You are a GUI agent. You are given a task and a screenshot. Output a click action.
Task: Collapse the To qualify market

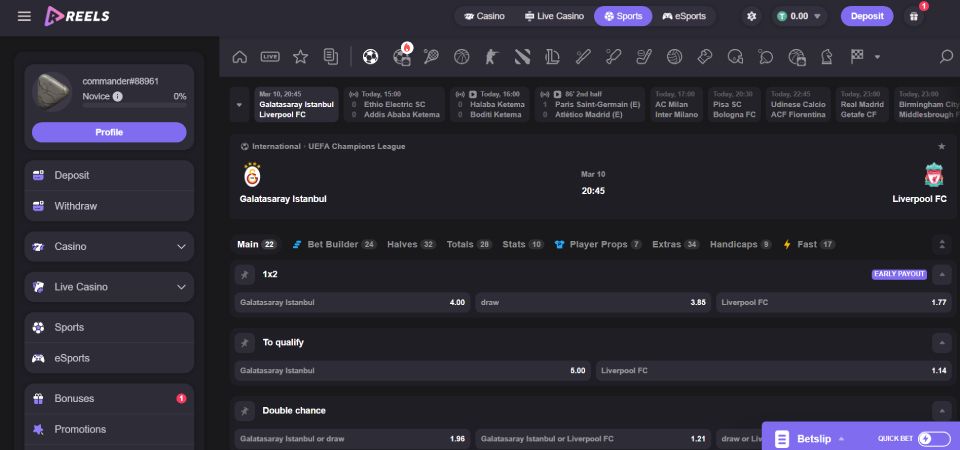click(942, 343)
